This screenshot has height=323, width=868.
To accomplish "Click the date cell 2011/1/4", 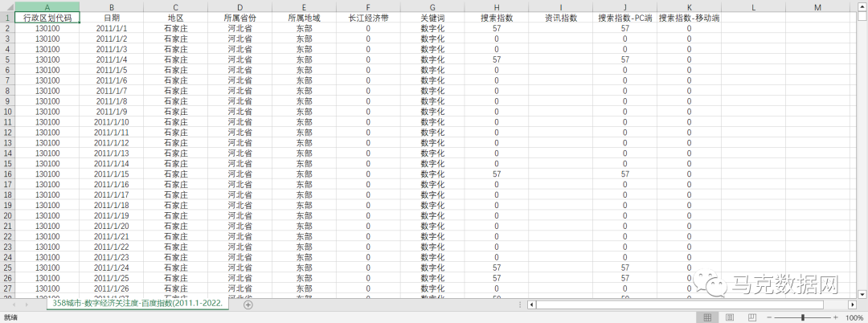I will coord(111,59).
